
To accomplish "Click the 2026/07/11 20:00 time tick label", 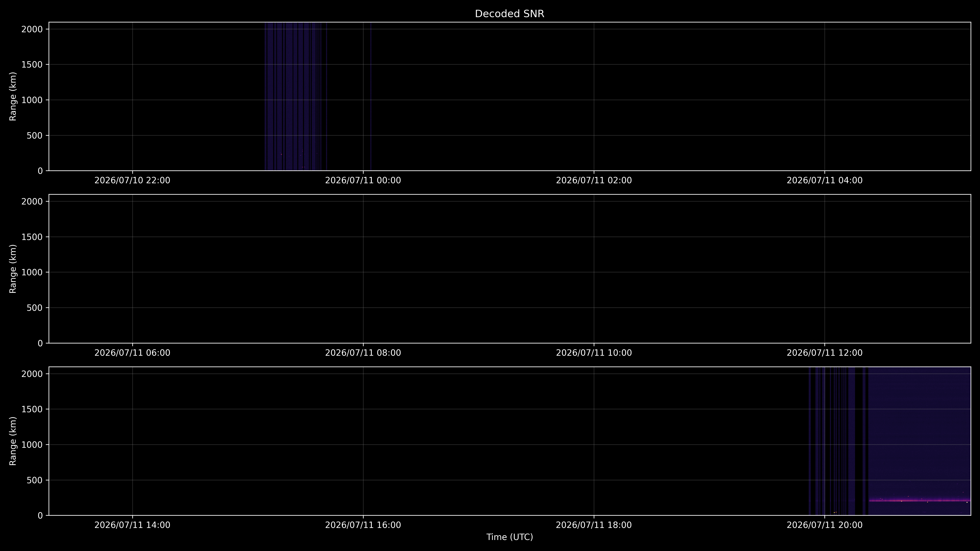I will click(x=824, y=525).
